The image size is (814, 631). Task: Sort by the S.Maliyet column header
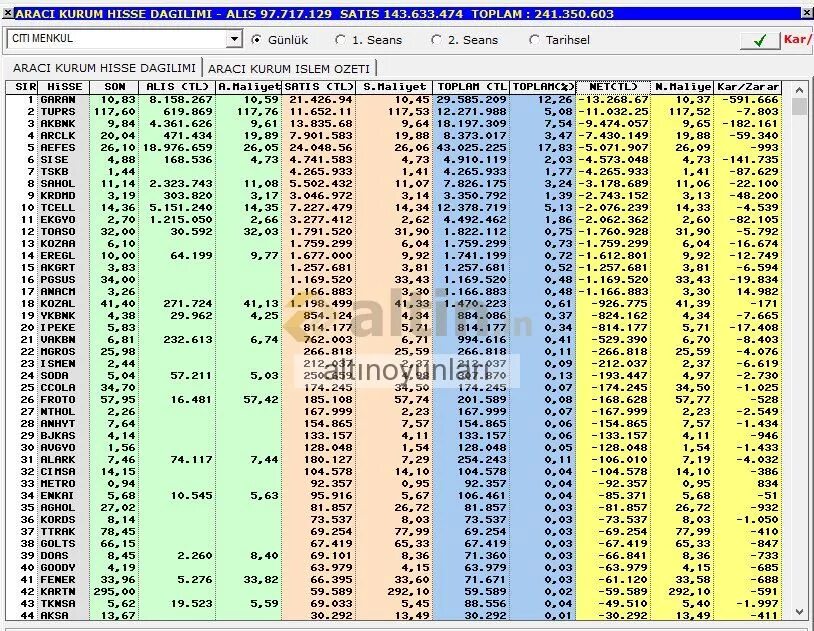coord(394,87)
